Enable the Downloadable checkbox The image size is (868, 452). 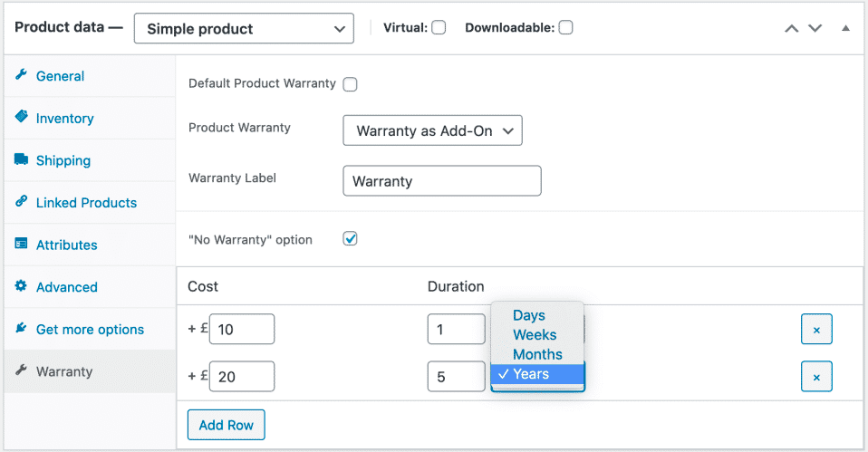[x=565, y=28]
